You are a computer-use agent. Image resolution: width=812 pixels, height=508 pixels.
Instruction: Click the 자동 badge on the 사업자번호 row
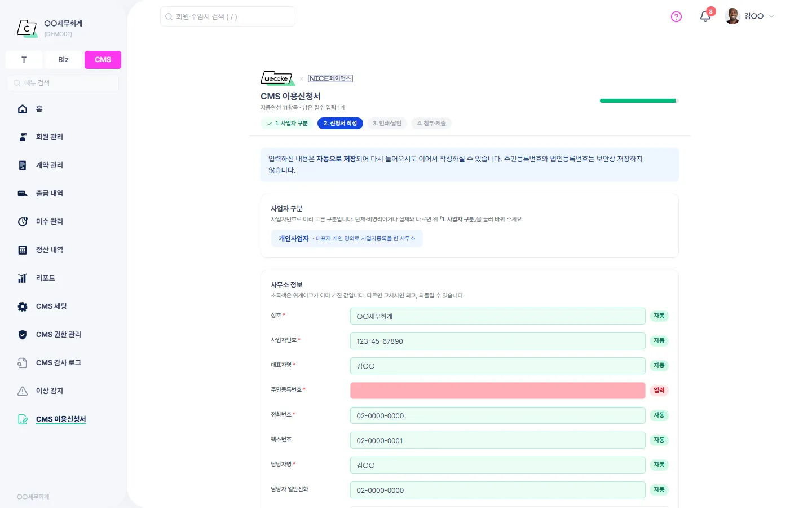659,341
